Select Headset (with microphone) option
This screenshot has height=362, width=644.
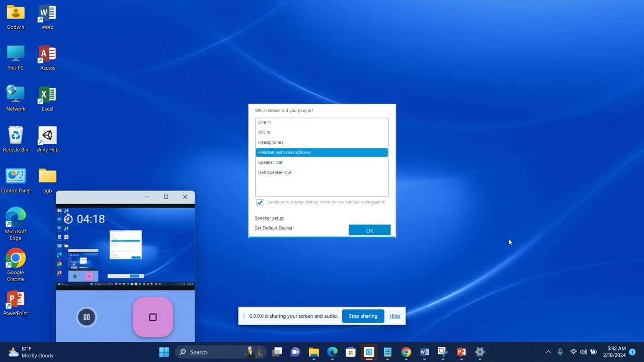321,152
